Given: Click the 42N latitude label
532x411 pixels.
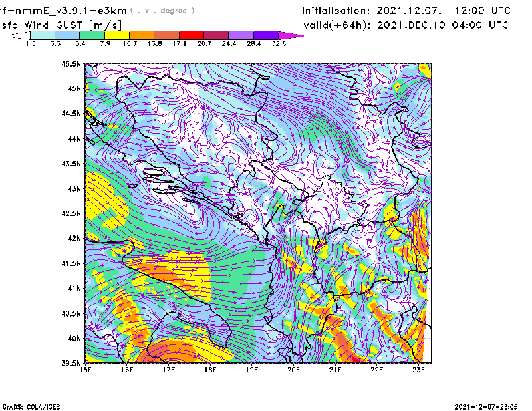Looking at the screenshot, I should 74,239.
